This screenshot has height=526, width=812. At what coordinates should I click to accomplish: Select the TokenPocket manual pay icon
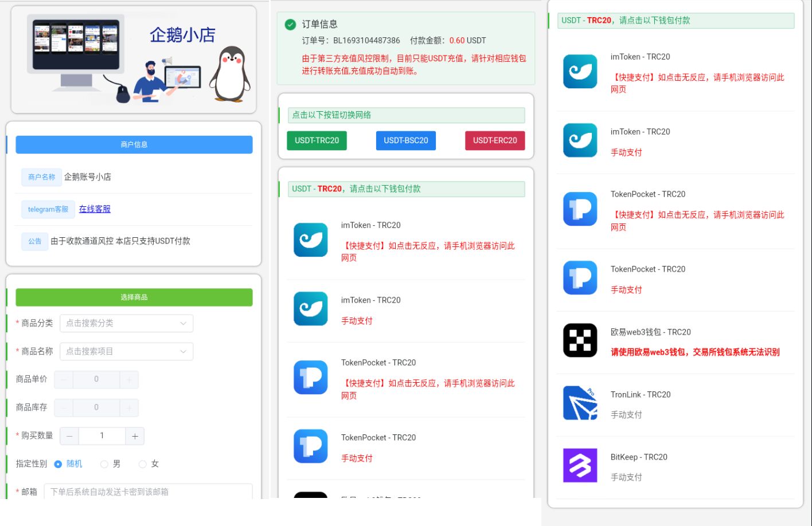[x=580, y=278]
